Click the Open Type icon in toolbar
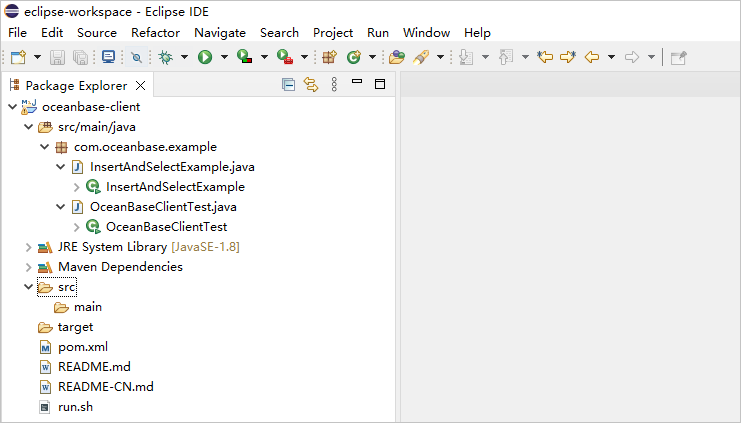 (397, 58)
